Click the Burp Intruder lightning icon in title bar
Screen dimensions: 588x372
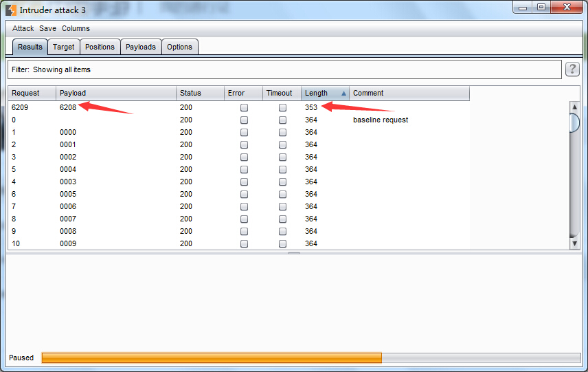(x=11, y=10)
